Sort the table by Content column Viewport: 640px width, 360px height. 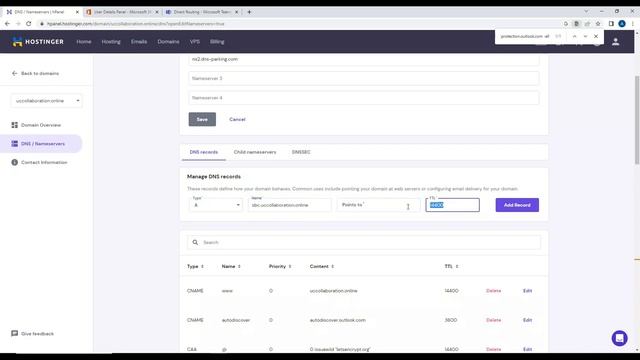[x=322, y=267]
